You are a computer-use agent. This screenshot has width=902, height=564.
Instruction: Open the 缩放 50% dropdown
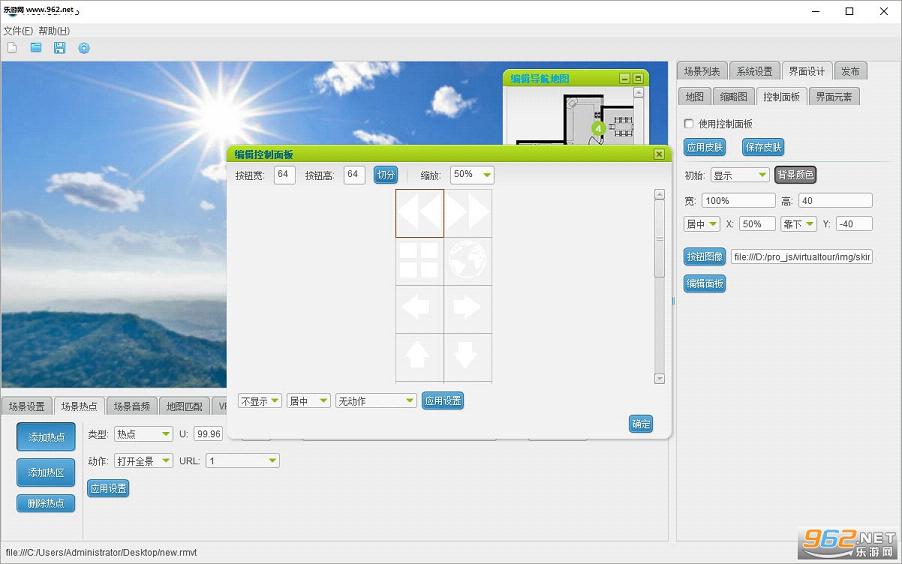click(472, 174)
